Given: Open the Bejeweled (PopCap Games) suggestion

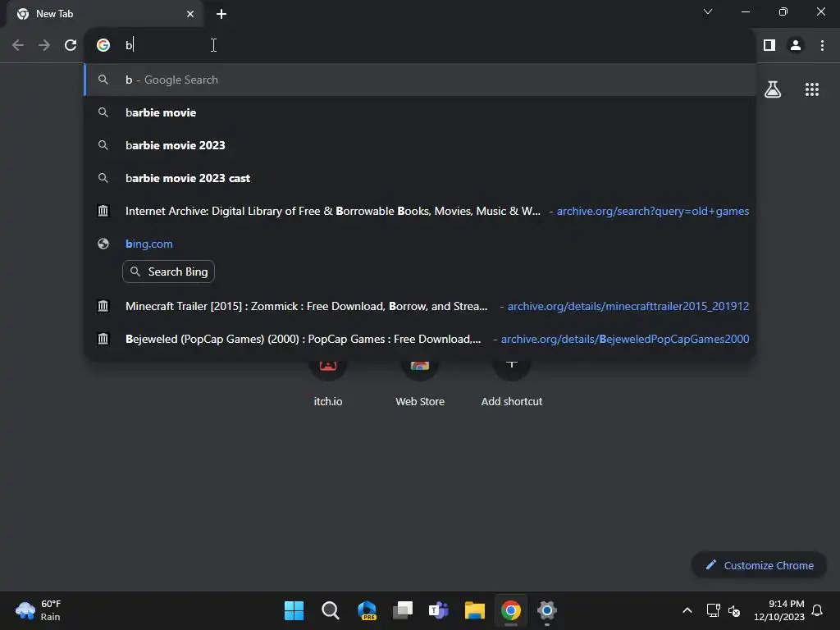Looking at the screenshot, I should pyautogui.click(x=420, y=339).
